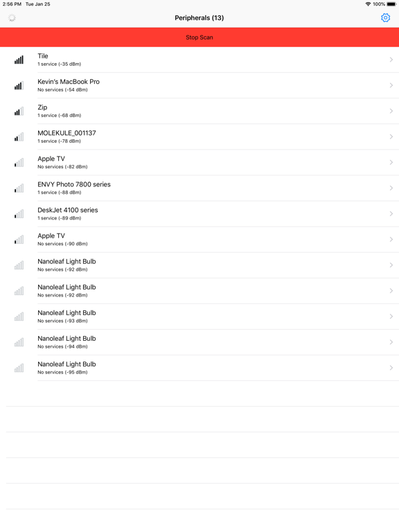Open the settings gear icon

click(385, 17)
